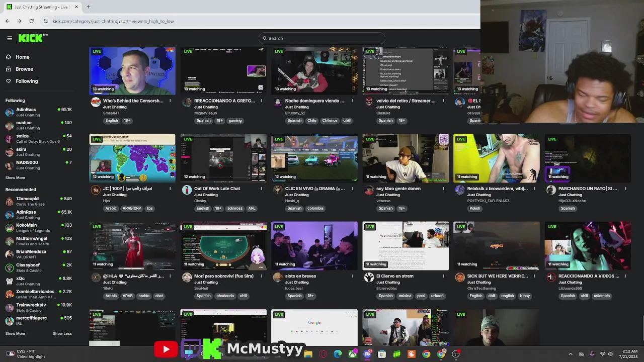Click the funny tag under SICK BUT WE HERE

[525, 296]
